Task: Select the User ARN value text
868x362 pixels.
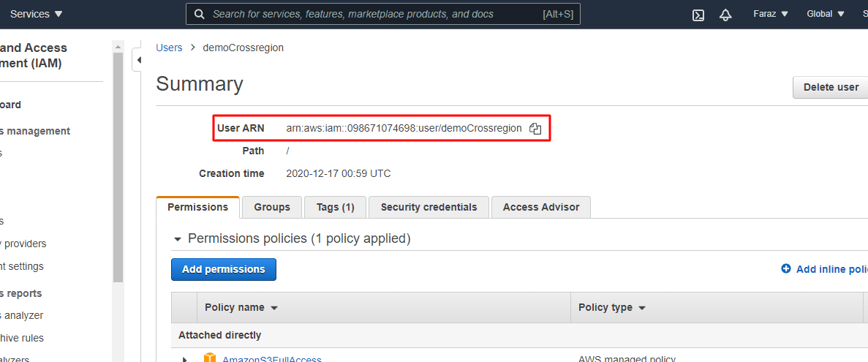Action: click(x=404, y=129)
